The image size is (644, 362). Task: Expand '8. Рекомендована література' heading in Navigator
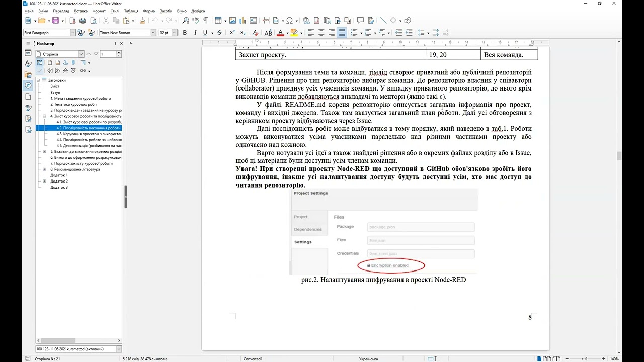pyautogui.click(x=45, y=169)
